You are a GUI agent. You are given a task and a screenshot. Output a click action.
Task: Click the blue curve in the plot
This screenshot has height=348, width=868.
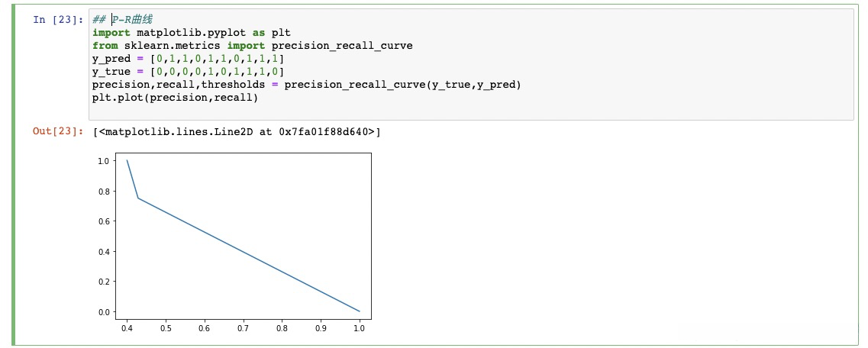244,253
